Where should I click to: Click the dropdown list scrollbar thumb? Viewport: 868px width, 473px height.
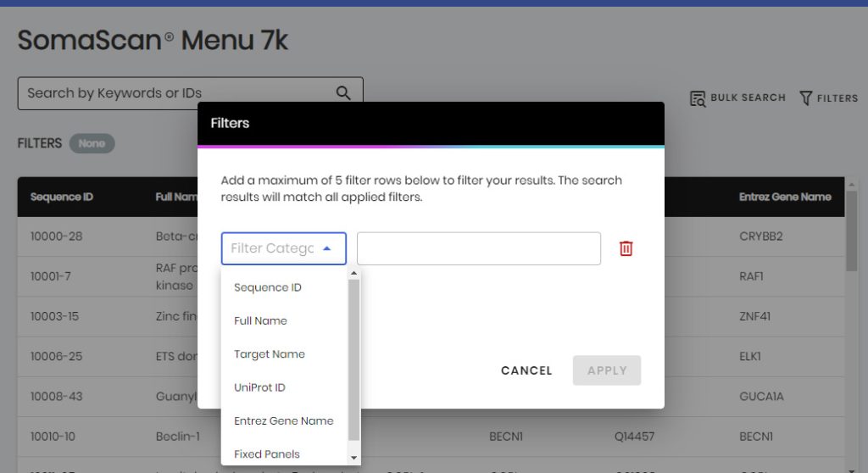353,360
